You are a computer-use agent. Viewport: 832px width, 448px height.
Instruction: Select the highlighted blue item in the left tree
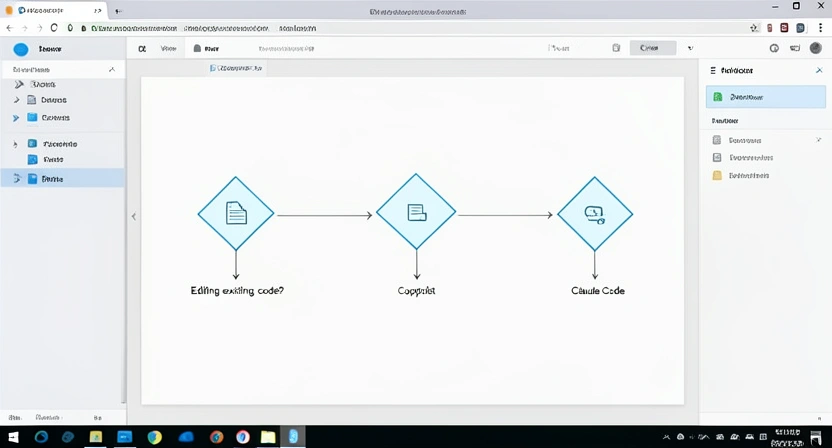(63, 179)
